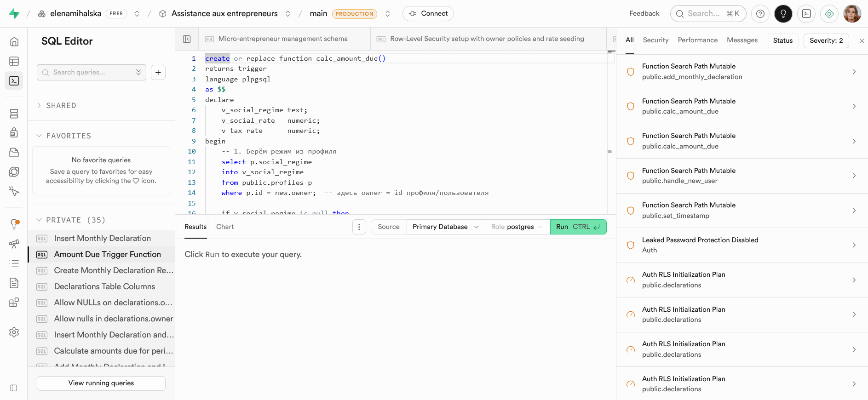The height and width of the screenshot is (400, 868).
Task: Select the Chart tab
Action: pos(225,227)
